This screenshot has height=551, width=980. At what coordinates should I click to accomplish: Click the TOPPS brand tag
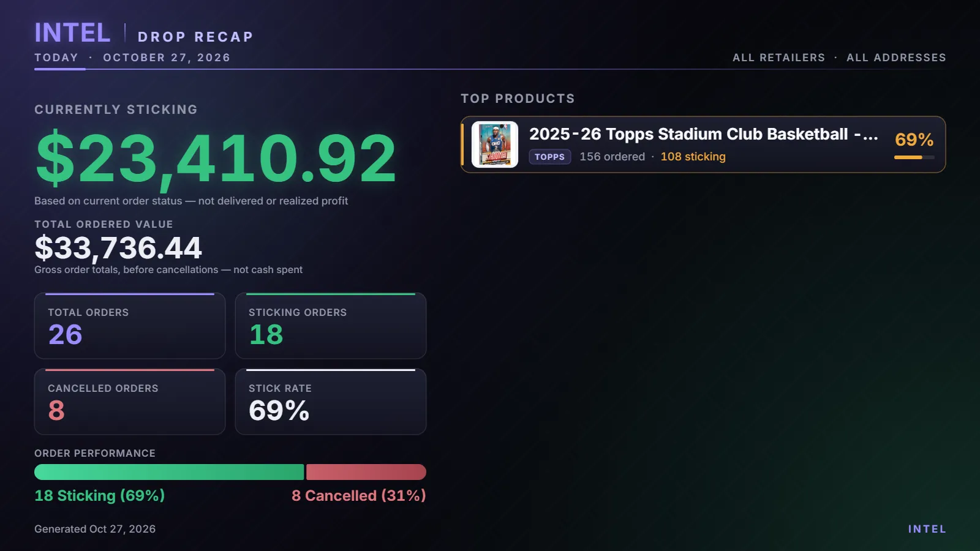coord(550,157)
